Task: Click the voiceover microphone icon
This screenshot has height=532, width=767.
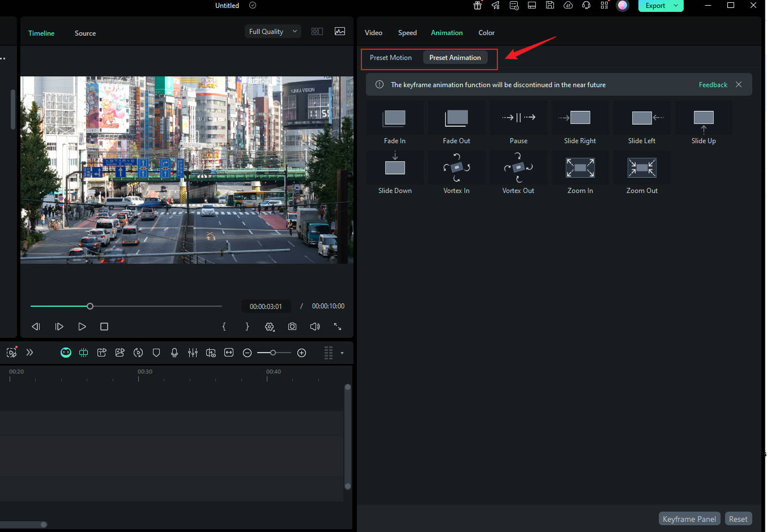Action: [174, 353]
